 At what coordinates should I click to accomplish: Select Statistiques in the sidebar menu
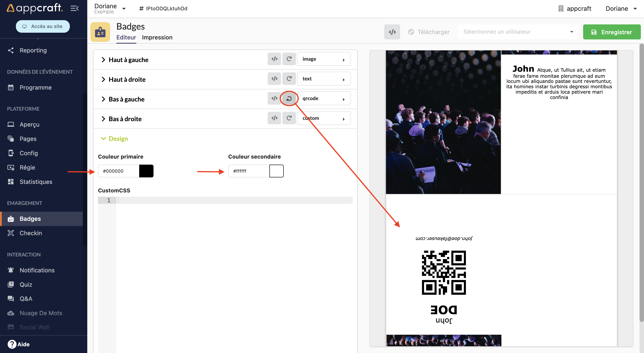pos(36,182)
